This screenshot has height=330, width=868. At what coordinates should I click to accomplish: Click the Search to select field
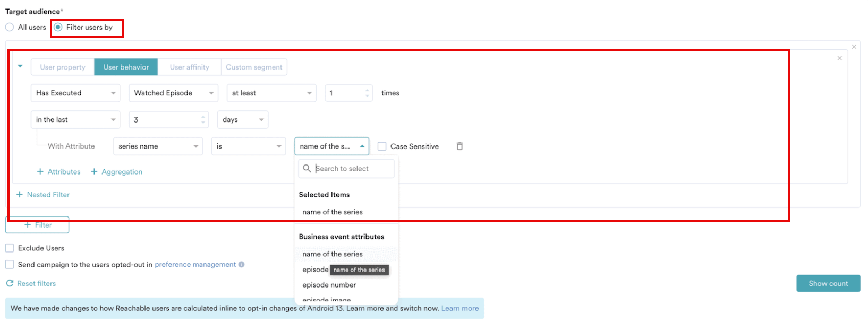(346, 169)
